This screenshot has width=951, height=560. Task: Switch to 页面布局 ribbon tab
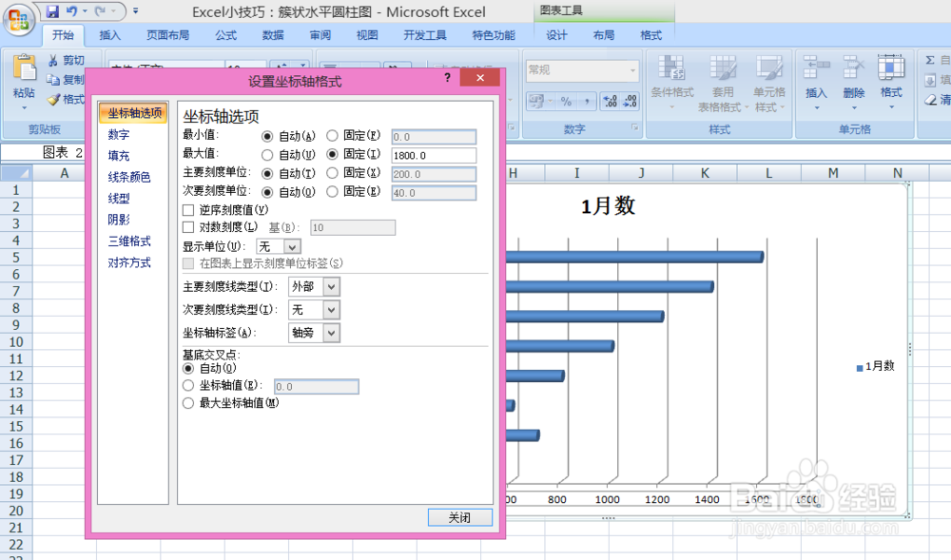[x=168, y=35]
